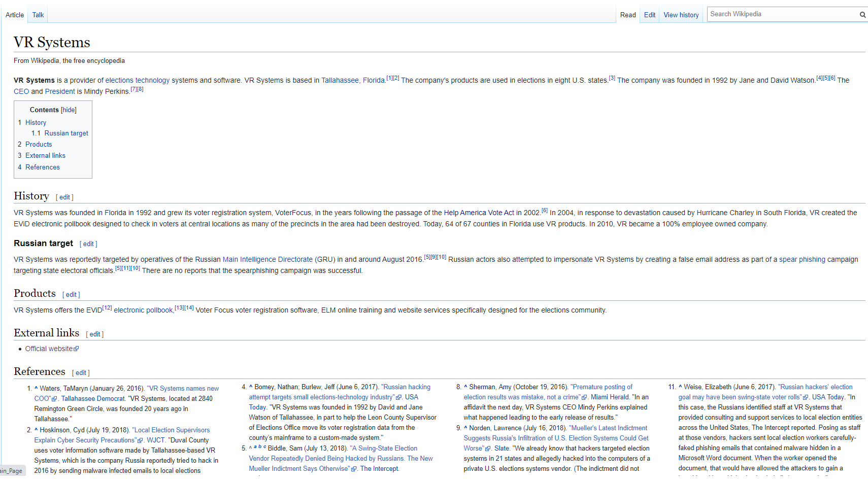Viewport: 868px width, 480px height.
Task: Go to References in Contents
Action: pos(43,167)
